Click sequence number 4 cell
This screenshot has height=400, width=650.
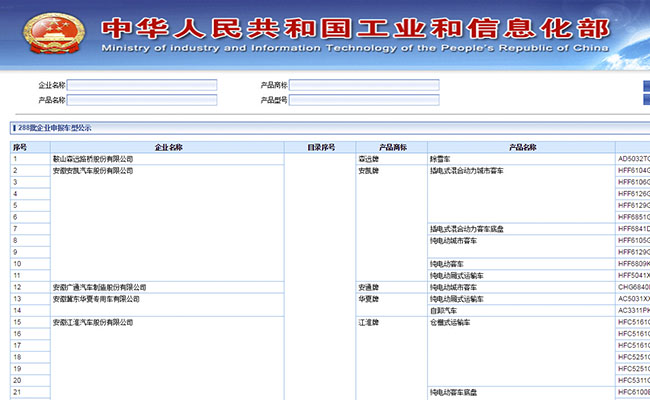pyautogui.click(x=30, y=194)
